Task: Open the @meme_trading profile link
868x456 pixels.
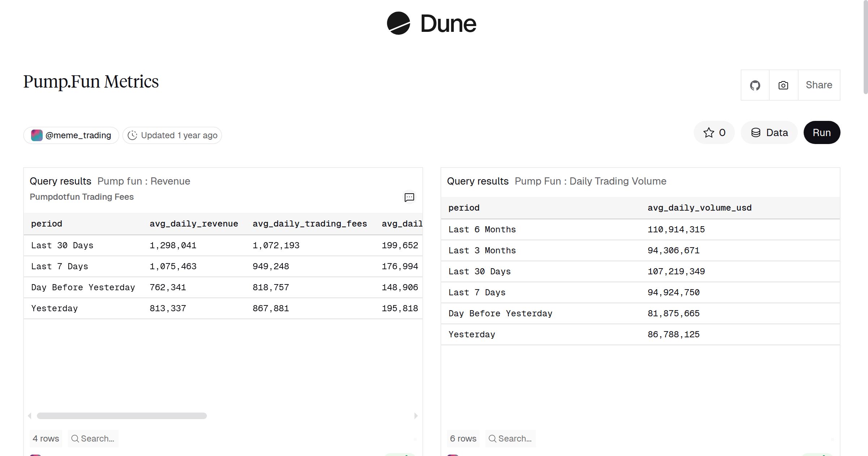Action: click(78, 135)
